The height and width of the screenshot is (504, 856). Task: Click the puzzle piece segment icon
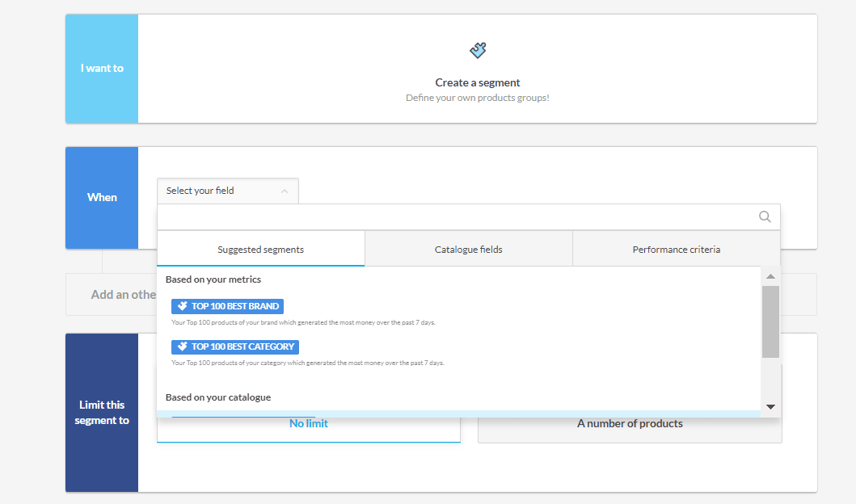tap(478, 50)
